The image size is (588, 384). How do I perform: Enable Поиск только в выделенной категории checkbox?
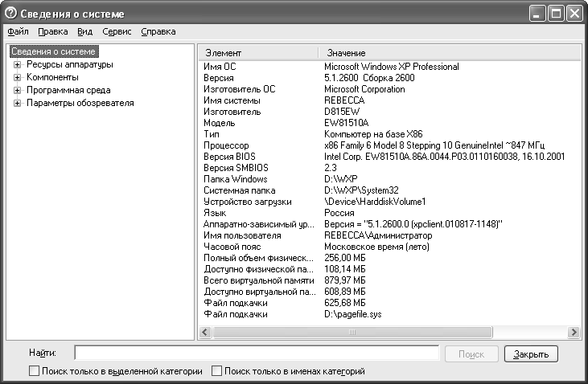(x=34, y=371)
